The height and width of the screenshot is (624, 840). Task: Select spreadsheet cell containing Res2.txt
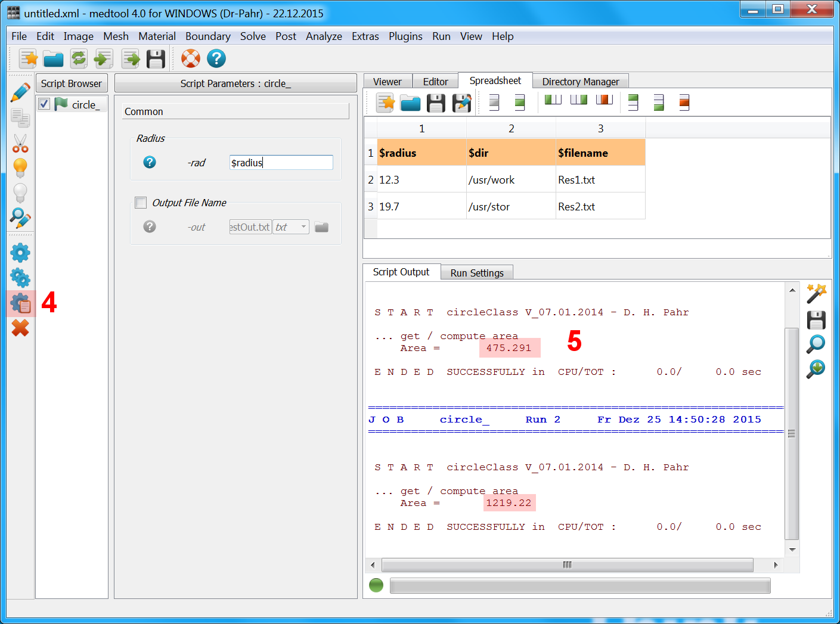pos(600,206)
